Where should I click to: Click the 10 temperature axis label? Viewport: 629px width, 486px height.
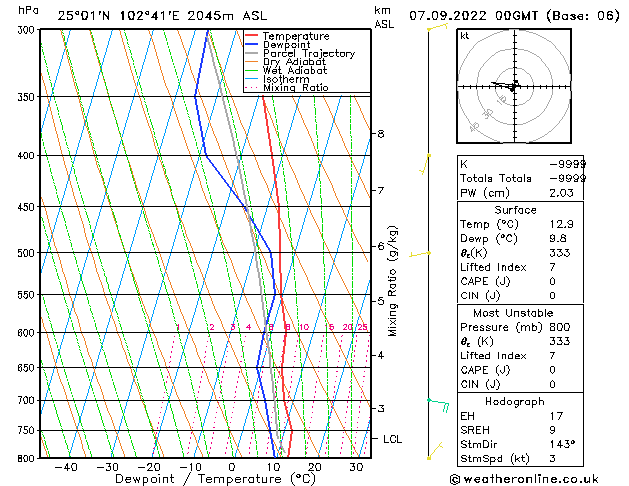[x=273, y=467]
